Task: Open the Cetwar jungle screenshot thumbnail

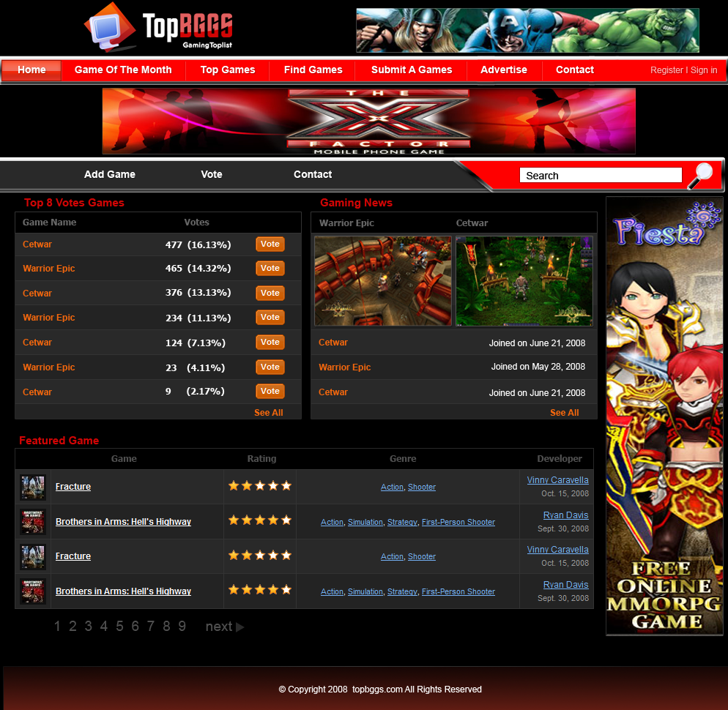Action: point(524,281)
